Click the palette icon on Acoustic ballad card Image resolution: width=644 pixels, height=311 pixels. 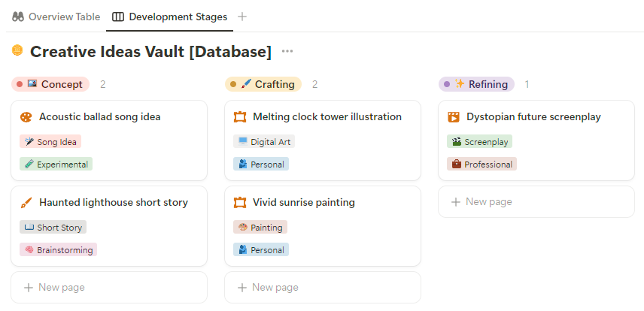tap(26, 117)
